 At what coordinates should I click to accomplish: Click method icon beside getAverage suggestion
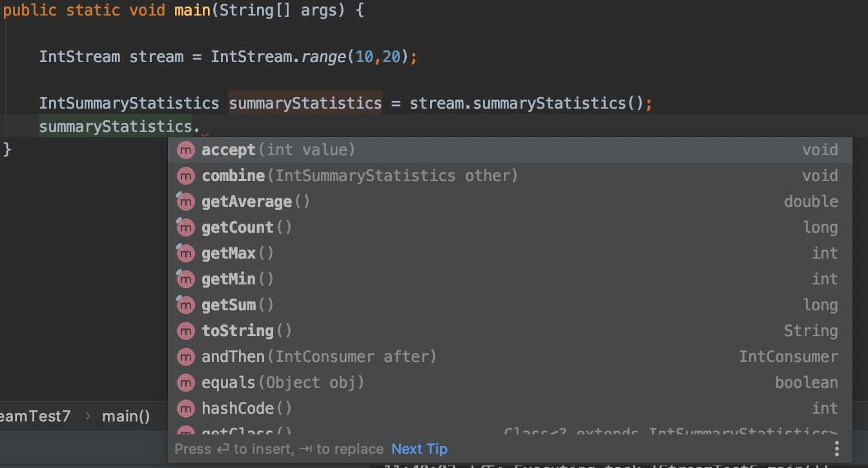coord(185,202)
